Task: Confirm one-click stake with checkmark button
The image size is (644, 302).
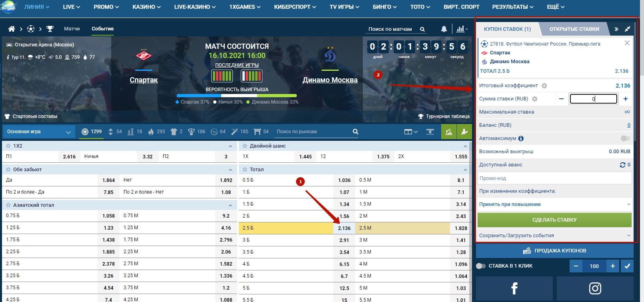Action: point(627,266)
